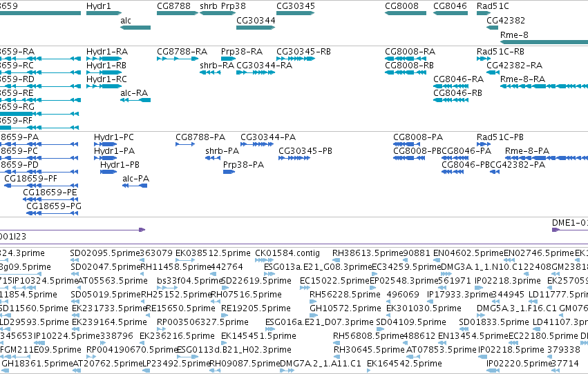
Task: Click the CG30344-RA transcript
Action: pyautogui.click(x=264, y=66)
